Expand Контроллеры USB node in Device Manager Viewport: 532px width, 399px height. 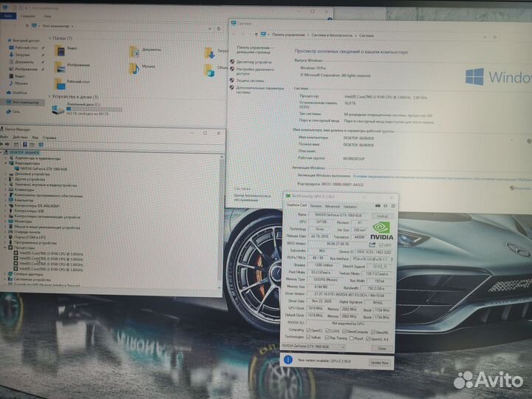tap(5, 211)
